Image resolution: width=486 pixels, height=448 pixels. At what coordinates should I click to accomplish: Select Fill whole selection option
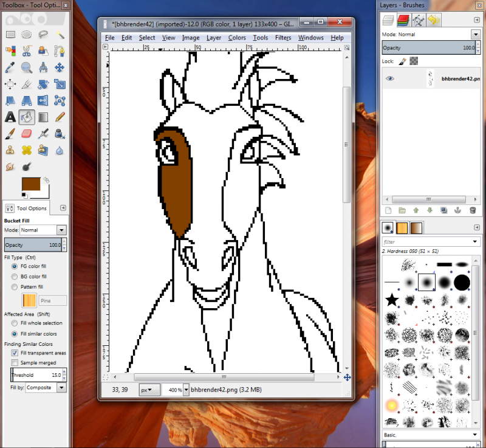coord(14,323)
